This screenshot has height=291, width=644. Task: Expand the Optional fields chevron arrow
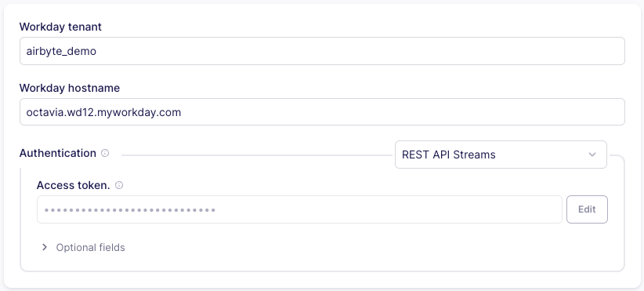(x=45, y=247)
